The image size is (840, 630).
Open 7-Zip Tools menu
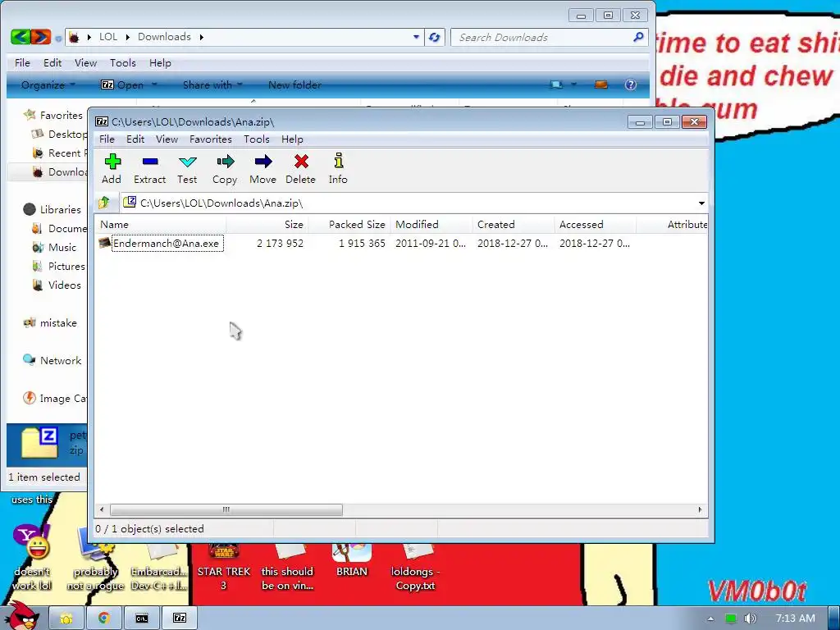[x=256, y=139]
